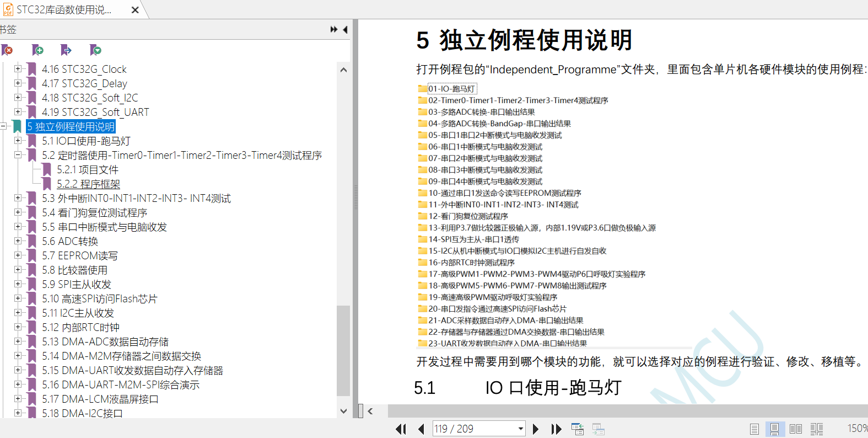Go to bookmark 5.5 串口中断模式与电脑收发

pos(104,227)
